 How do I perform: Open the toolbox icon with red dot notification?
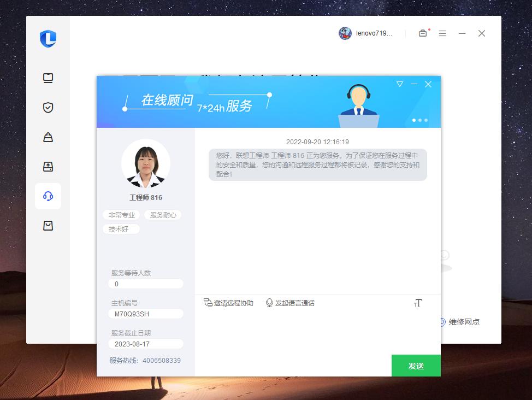point(423,33)
